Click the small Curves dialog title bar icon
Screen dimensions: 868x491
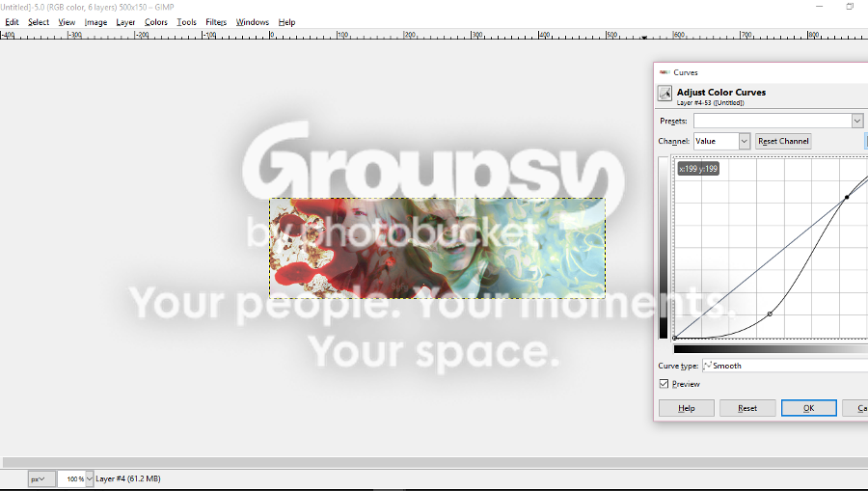point(665,72)
